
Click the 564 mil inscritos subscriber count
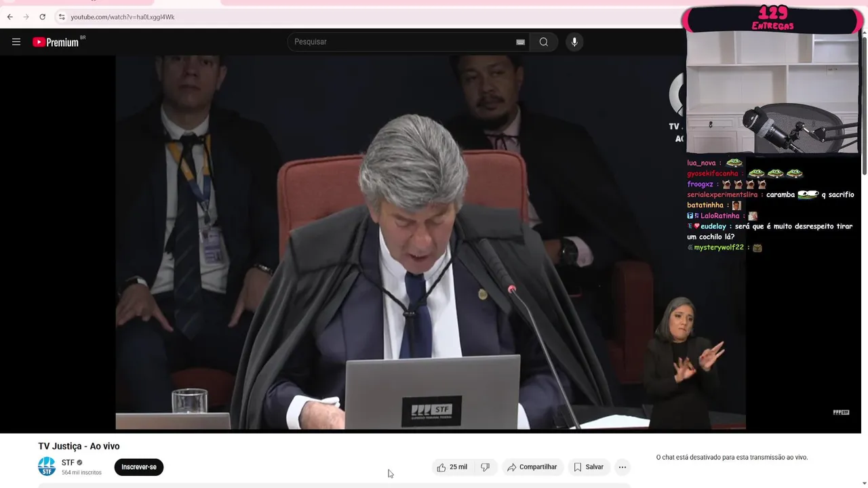81,472
